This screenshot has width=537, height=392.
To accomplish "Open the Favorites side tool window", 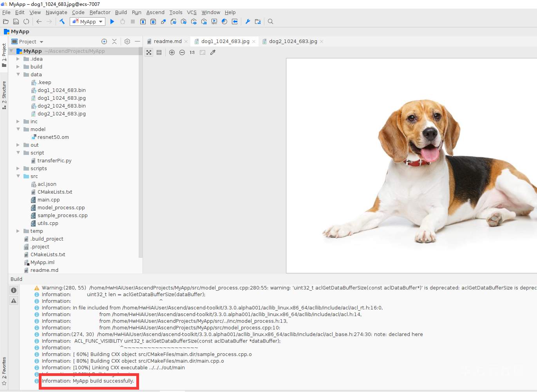I will click(x=4, y=370).
